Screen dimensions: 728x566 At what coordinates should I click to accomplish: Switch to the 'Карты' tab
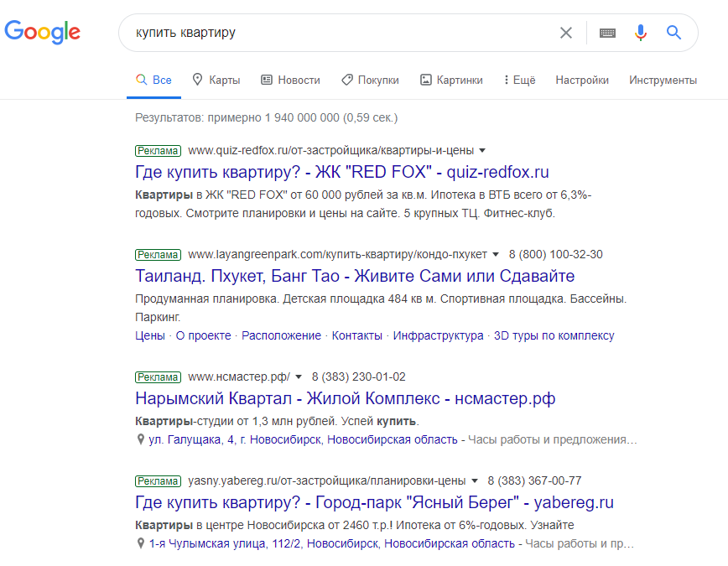point(216,80)
